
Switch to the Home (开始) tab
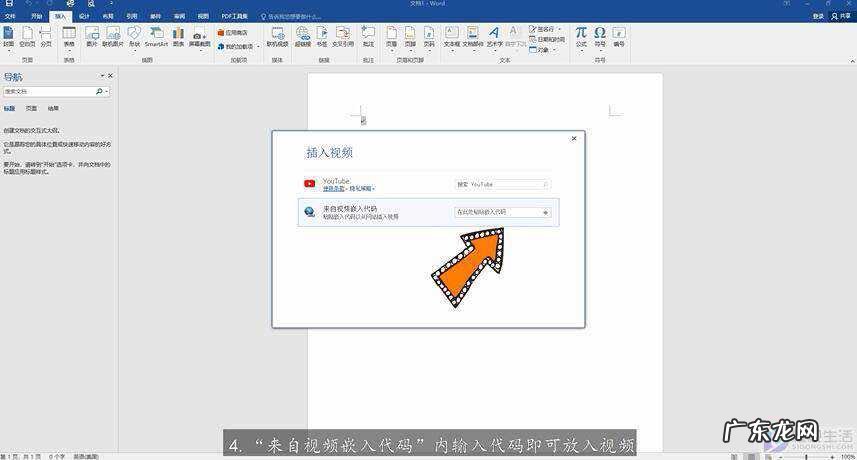coord(36,16)
